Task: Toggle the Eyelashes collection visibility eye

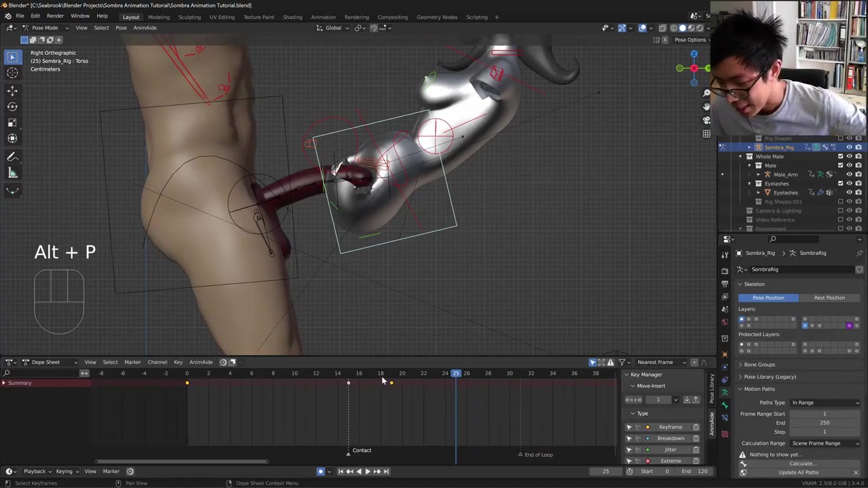Action: 849,184
